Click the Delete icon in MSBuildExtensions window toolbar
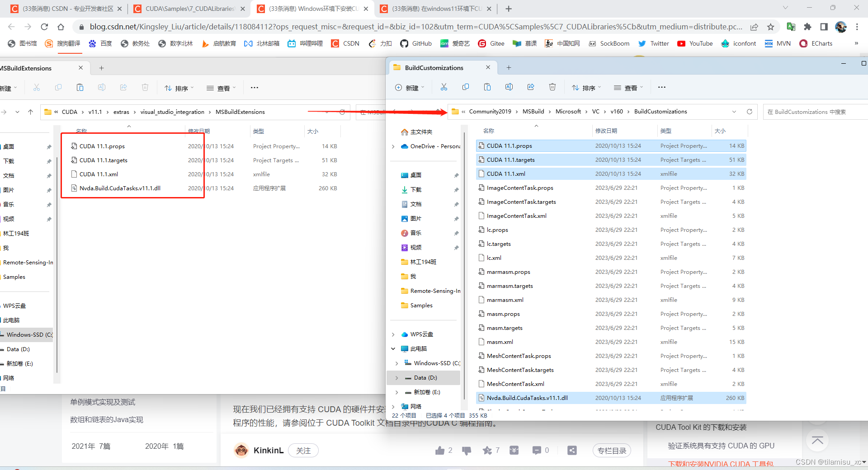 click(145, 88)
